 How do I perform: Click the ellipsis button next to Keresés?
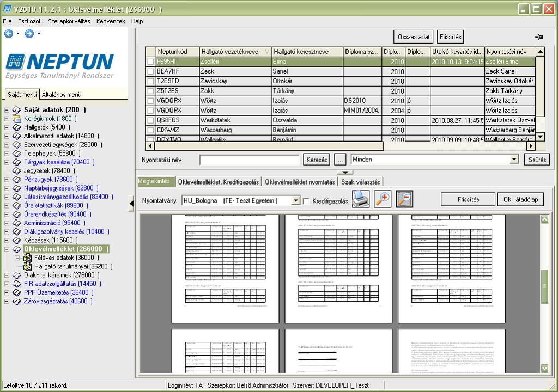(x=340, y=160)
